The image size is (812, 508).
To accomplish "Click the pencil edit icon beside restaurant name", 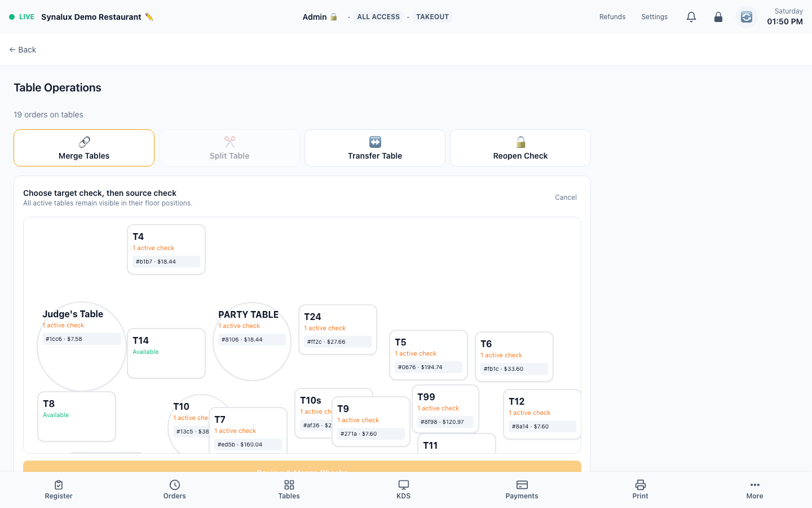I will (x=149, y=17).
